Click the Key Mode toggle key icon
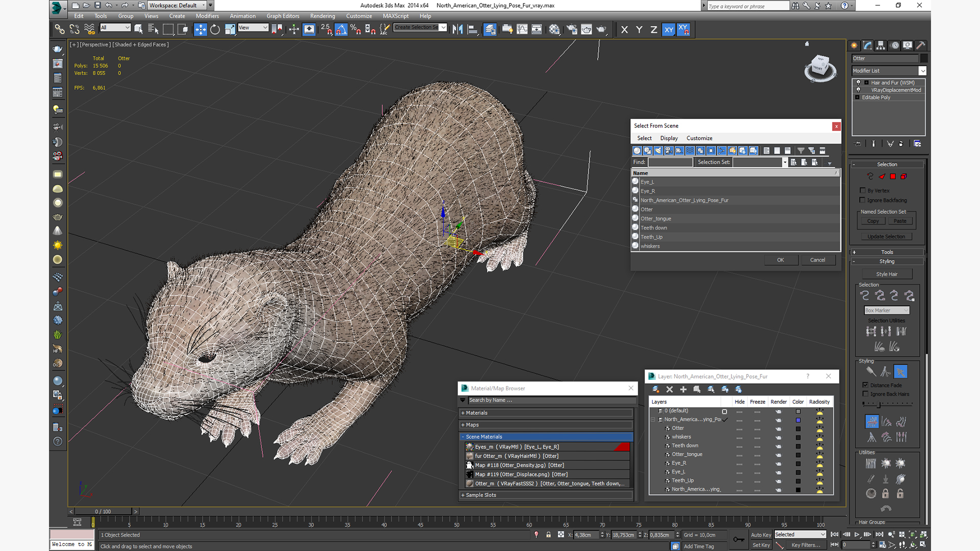 [739, 539]
